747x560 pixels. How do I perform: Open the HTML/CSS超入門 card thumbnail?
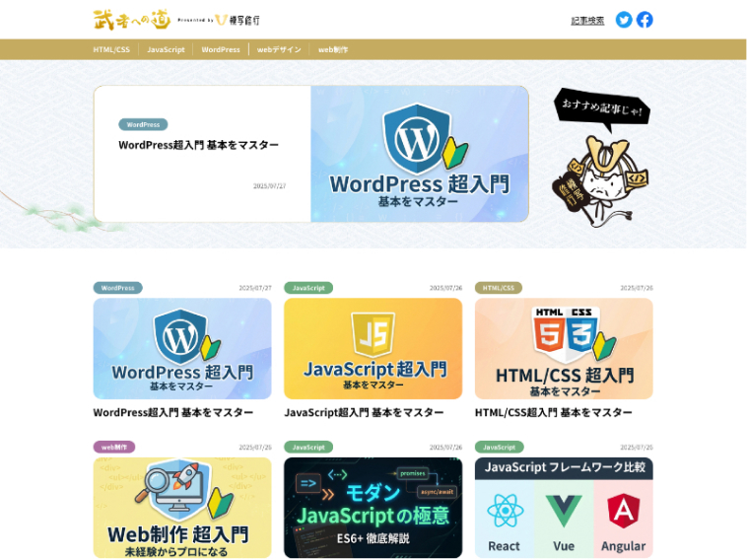(564, 349)
